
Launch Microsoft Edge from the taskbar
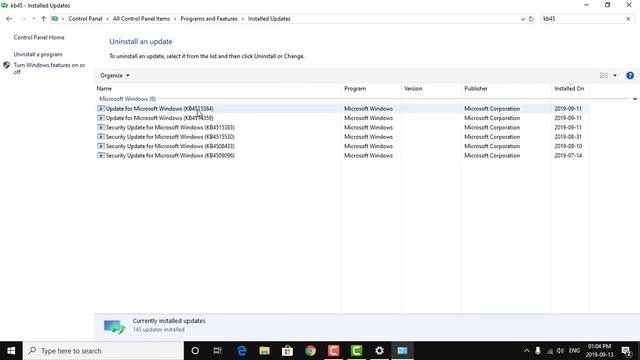tap(242, 351)
